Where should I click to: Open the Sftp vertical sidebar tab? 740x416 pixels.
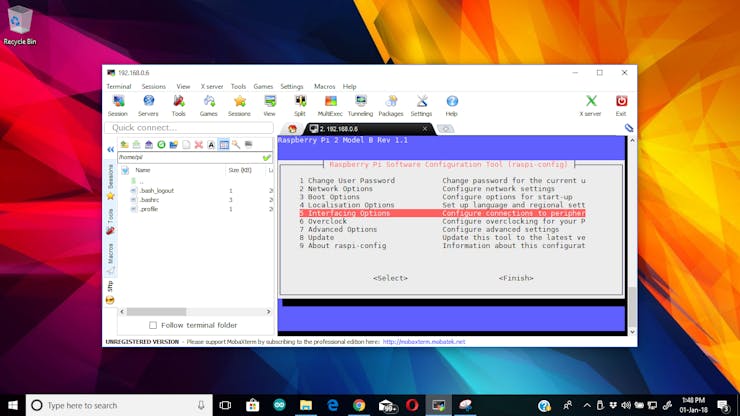(110, 292)
